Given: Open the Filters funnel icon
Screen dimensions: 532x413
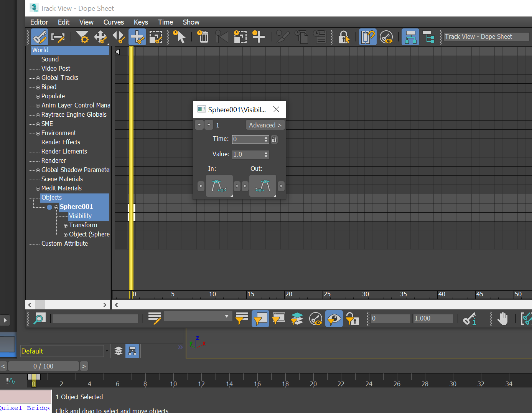Looking at the screenshot, I should click(82, 37).
